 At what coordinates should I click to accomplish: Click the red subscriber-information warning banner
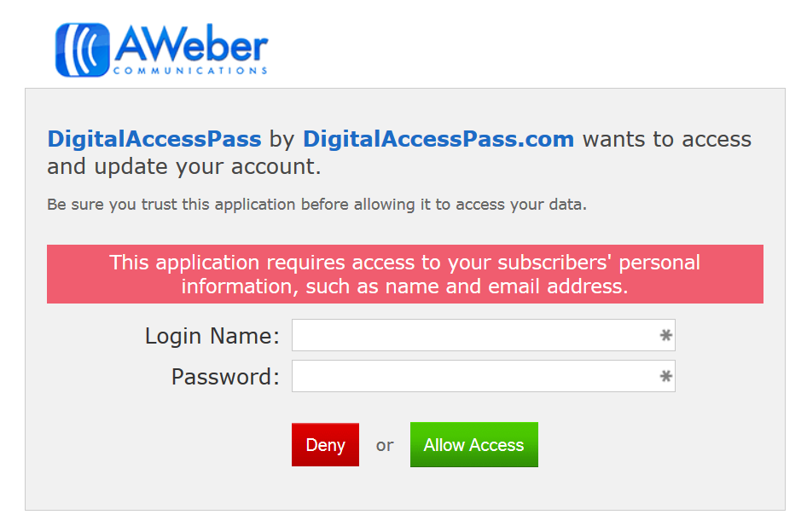[404, 274]
